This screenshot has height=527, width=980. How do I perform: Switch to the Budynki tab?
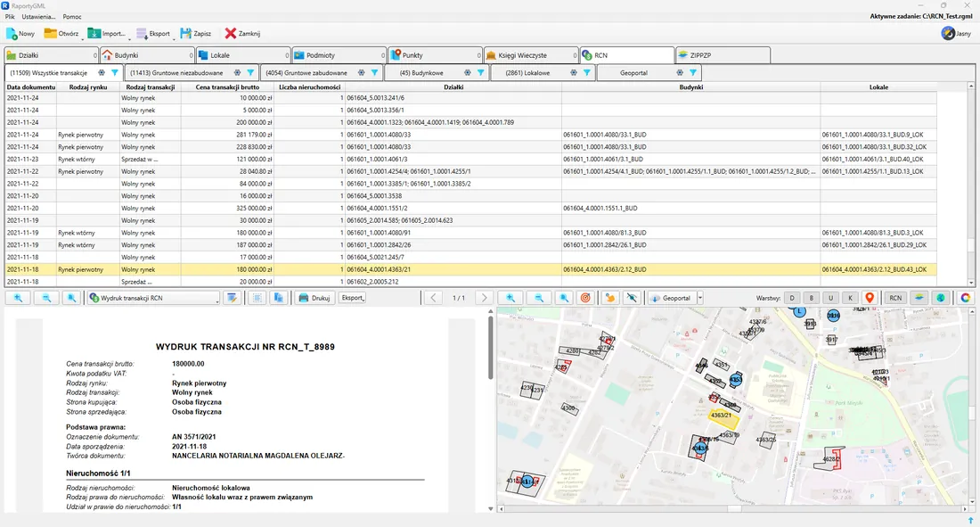[148, 55]
